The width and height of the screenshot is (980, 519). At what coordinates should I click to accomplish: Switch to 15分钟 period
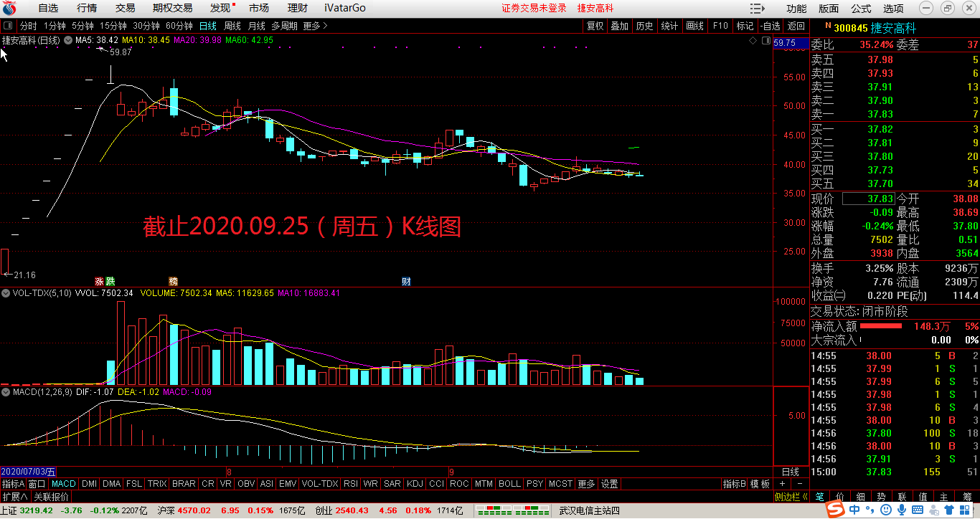pyautogui.click(x=113, y=26)
